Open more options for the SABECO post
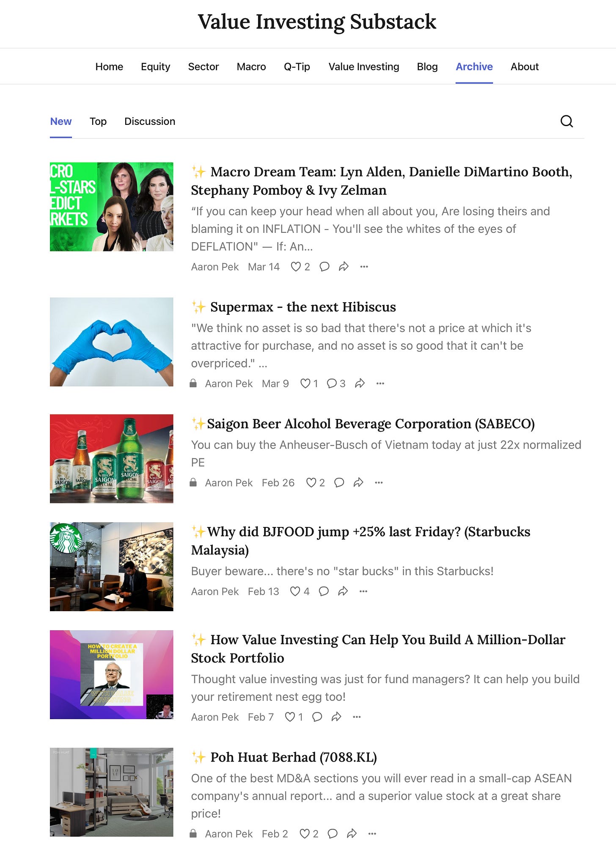 click(x=379, y=483)
